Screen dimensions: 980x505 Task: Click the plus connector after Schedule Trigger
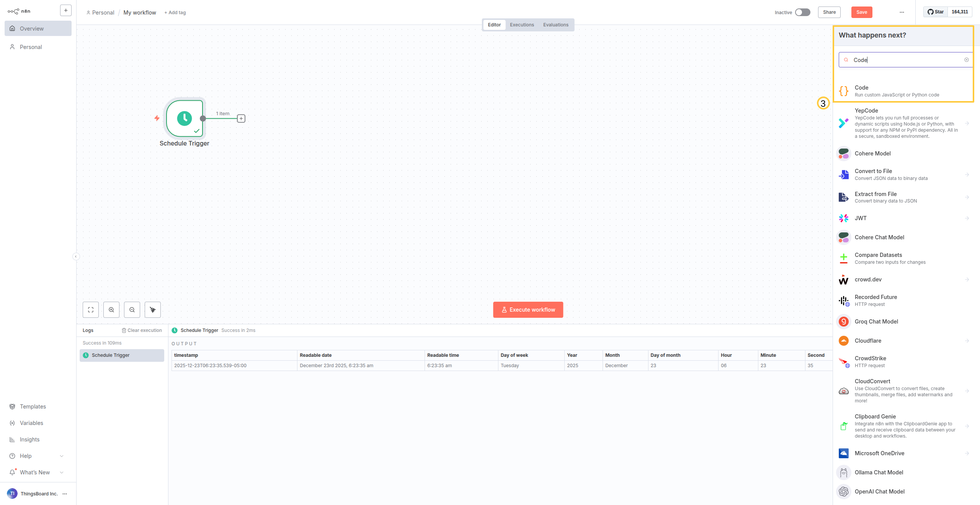pyautogui.click(x=241, y=119)
